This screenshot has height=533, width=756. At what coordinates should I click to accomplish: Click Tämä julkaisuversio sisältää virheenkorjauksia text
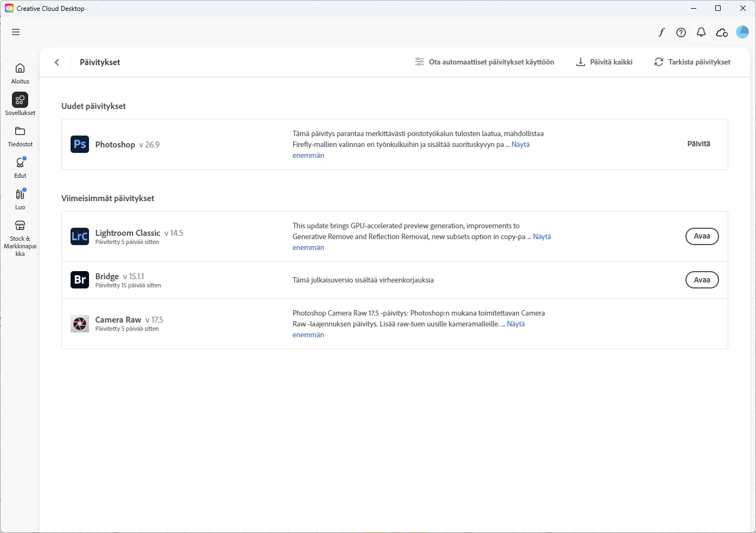pyautogui.click(x=363, y=280)
